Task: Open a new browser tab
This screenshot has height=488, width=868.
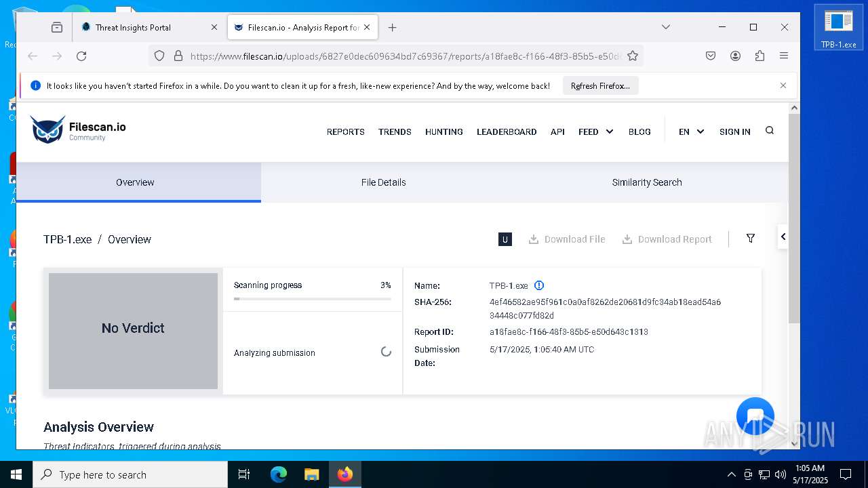Action: coord(392,27)
